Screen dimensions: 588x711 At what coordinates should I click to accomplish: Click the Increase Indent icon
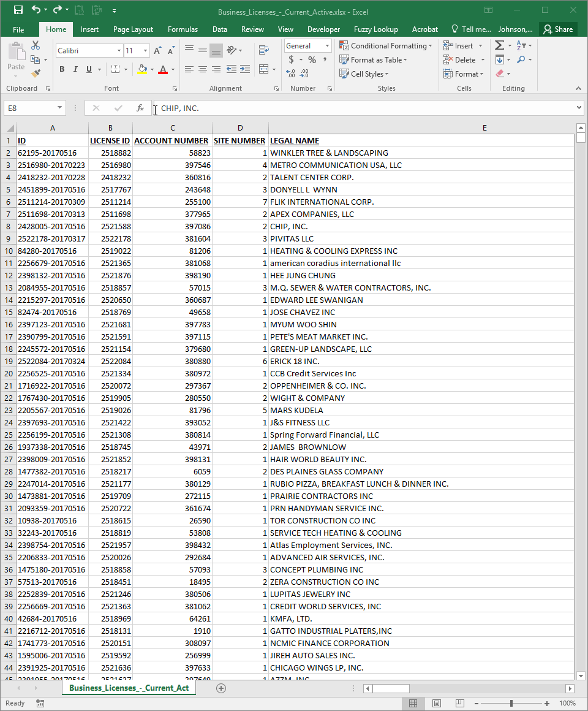point(245,69)
